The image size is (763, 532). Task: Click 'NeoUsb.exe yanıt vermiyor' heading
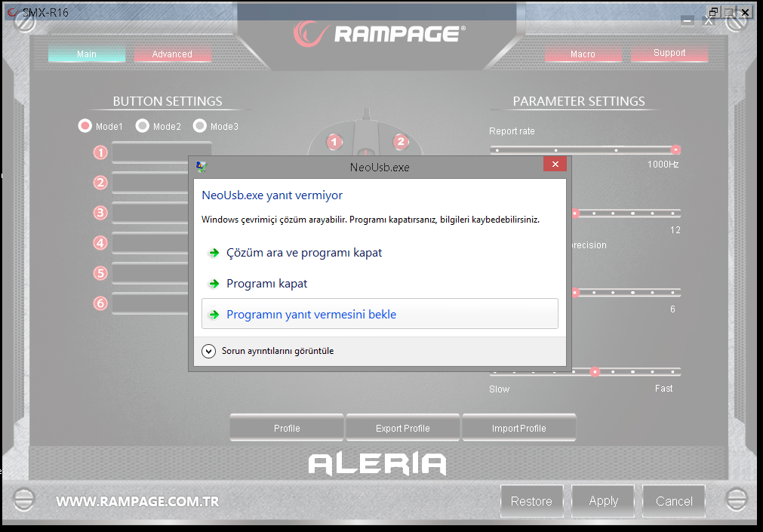(x=272, y=195)
